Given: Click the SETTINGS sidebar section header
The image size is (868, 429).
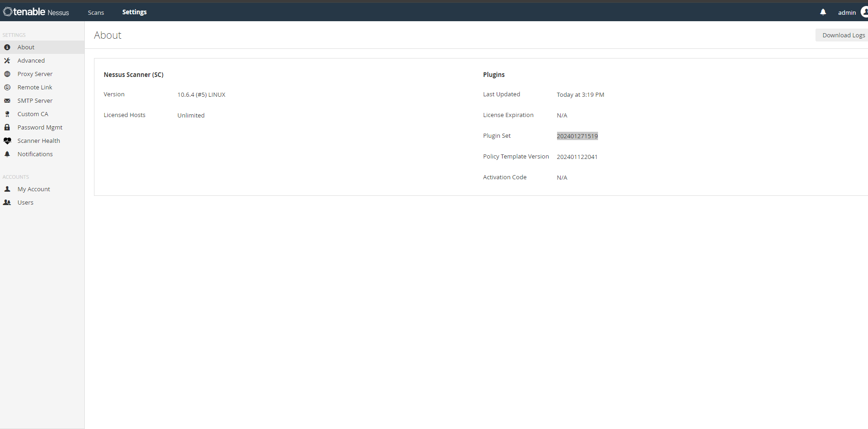Looking at the screenshot, I should 14,35.
